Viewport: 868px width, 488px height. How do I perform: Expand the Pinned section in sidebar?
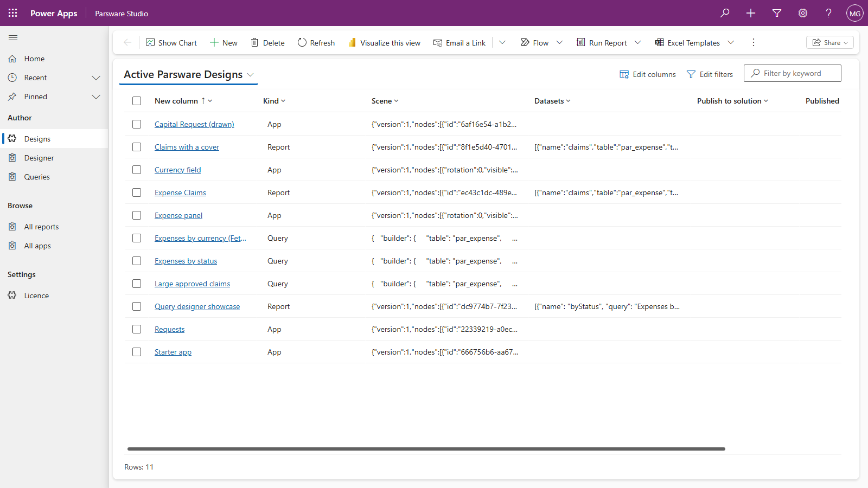[96, 97]
